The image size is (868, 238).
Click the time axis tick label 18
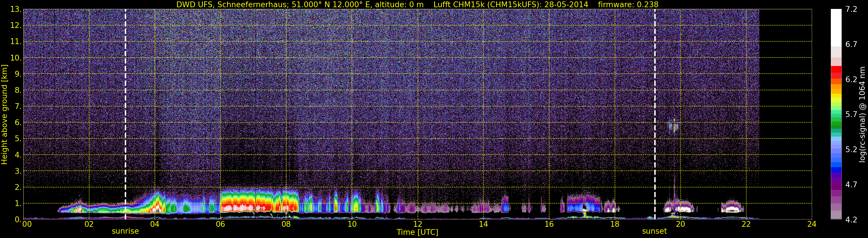[614, 224]
